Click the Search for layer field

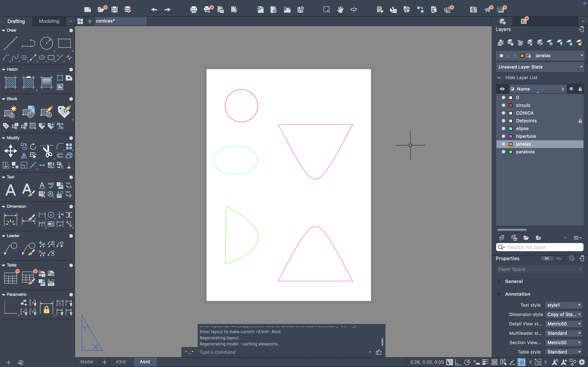coord(543,247)
